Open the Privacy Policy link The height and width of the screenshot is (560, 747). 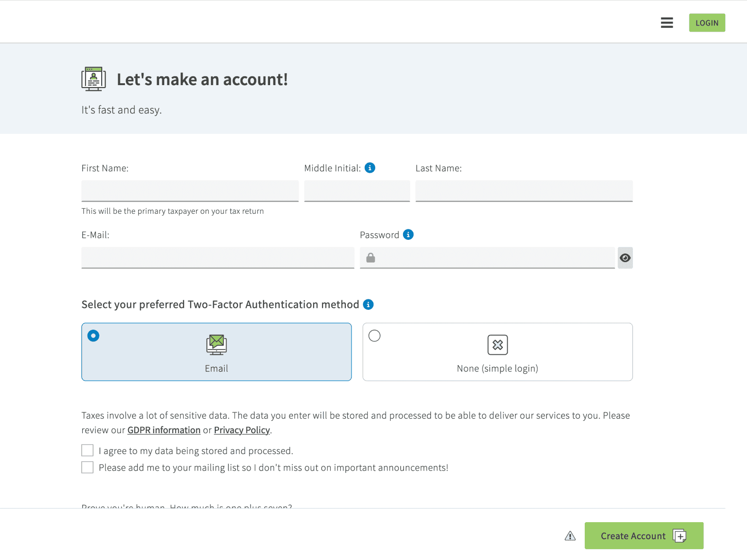click(x=242, y=430)
